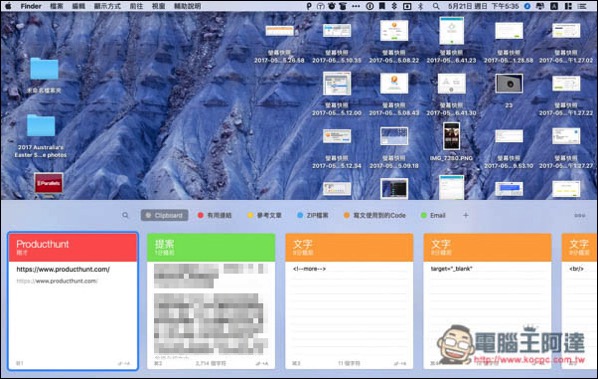Select screenshot file ending 5.12.34
This screenshot has width=598, height=379.
tap(337, 149)
